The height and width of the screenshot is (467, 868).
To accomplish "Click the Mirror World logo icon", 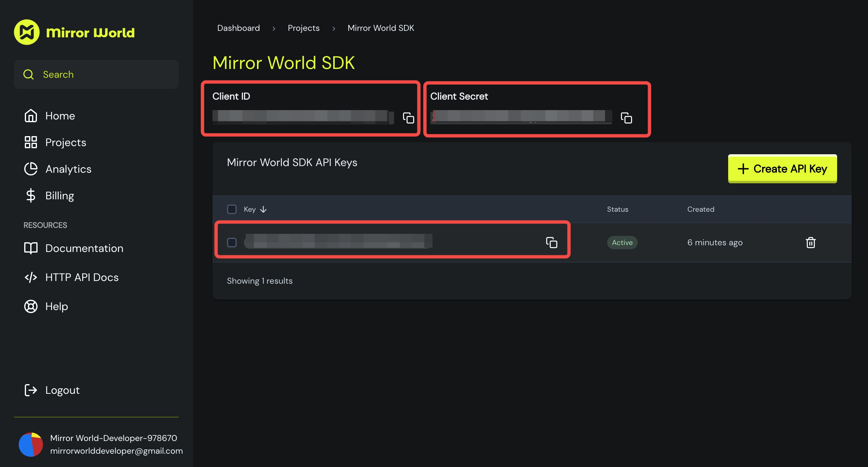I will pos(27,32).
